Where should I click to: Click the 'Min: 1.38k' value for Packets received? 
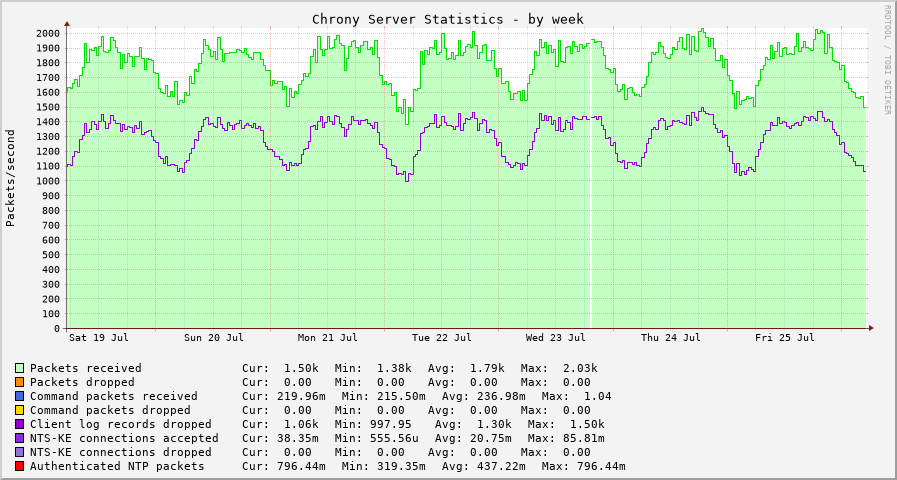[x=374, y=368]
